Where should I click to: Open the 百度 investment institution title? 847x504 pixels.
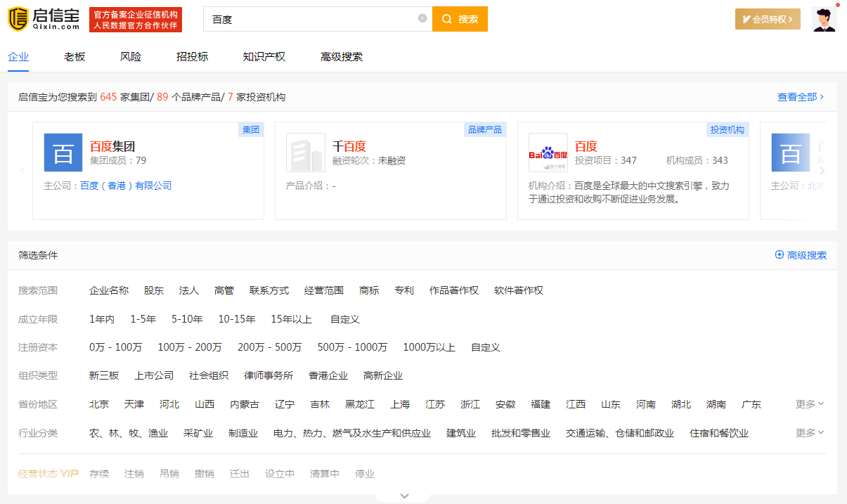pos(586,146)
